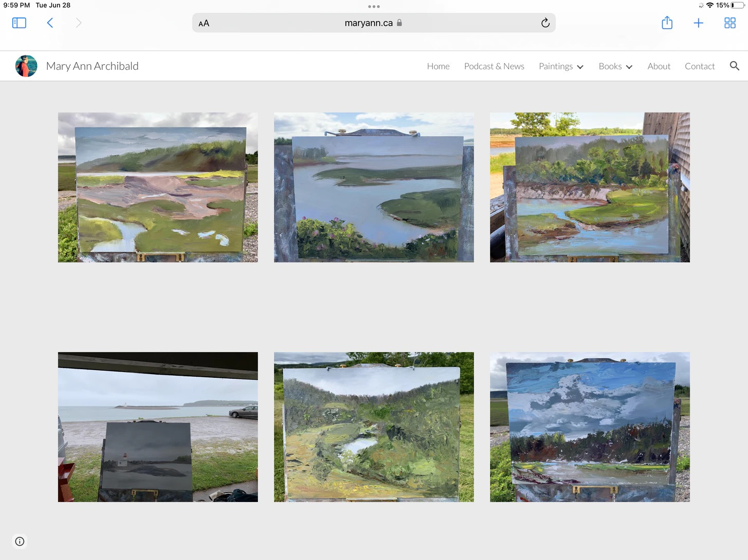748x560 pixels.
Task: Tap the 9:59 PM clock
Action: click(16, 5)
